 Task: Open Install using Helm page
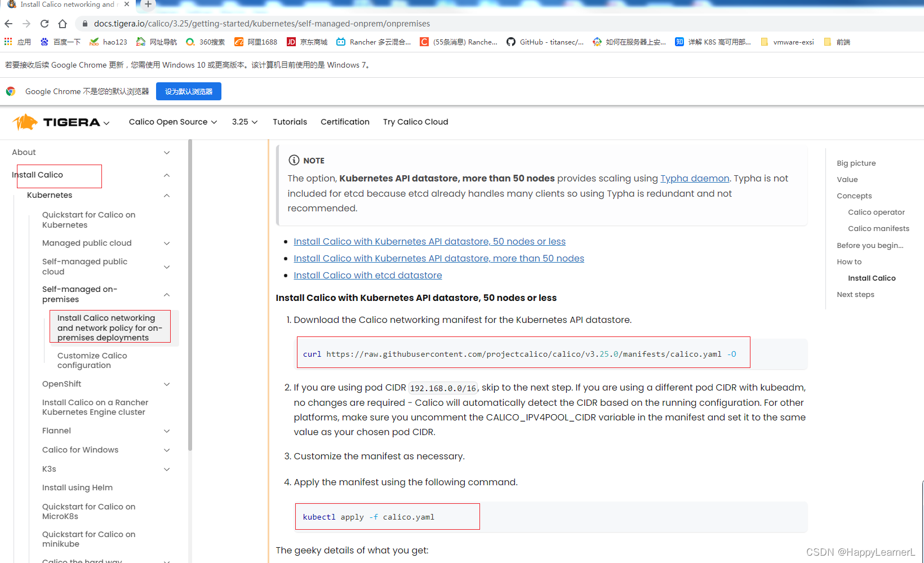coord(77,487)
